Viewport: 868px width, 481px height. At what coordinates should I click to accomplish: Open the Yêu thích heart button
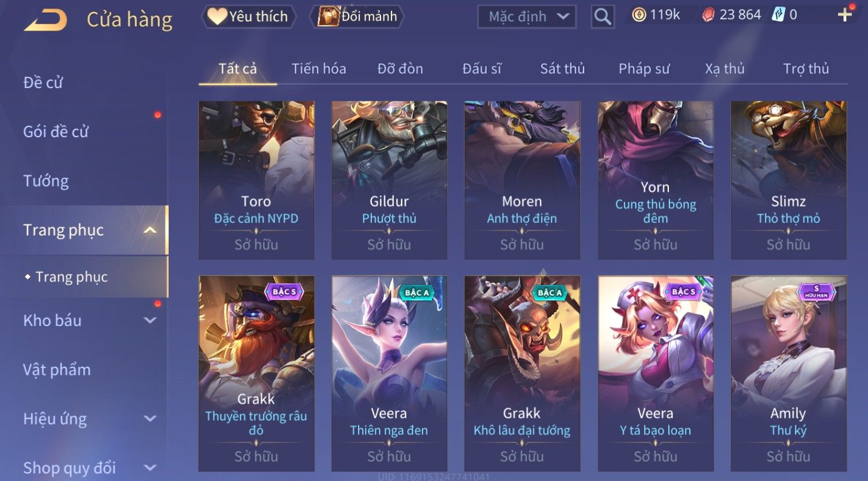(248, 16)
